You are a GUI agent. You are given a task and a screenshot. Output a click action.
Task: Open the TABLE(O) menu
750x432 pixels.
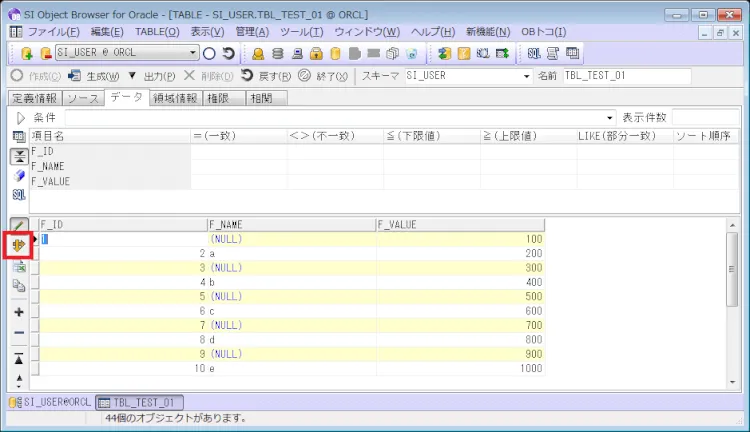157,32
